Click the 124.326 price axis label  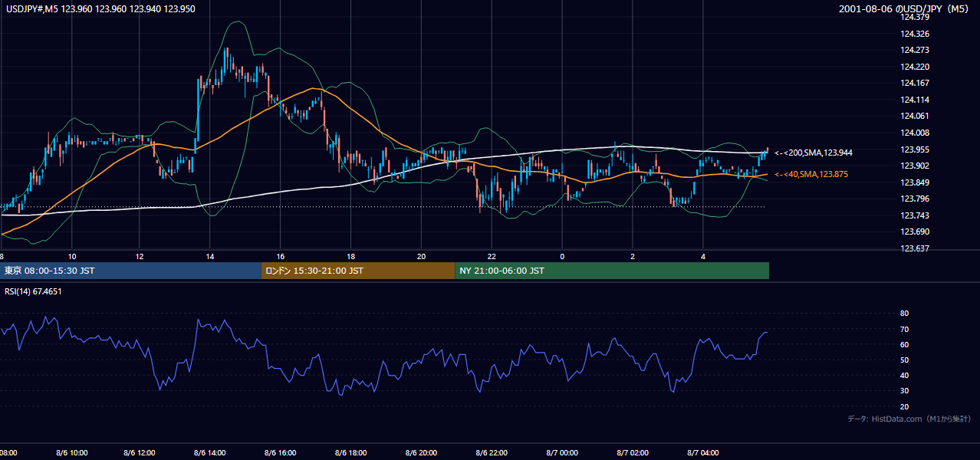(915, 34)
